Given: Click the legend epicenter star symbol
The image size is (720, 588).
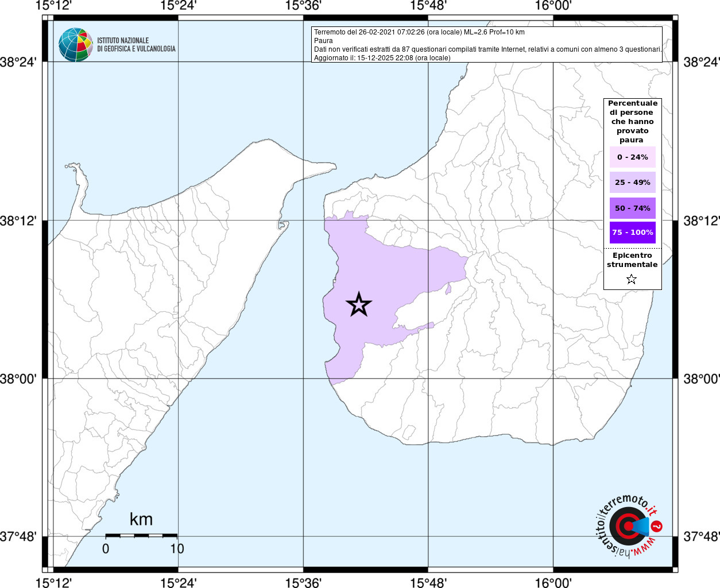Looking at the screenshot, I should coord(632,279).
